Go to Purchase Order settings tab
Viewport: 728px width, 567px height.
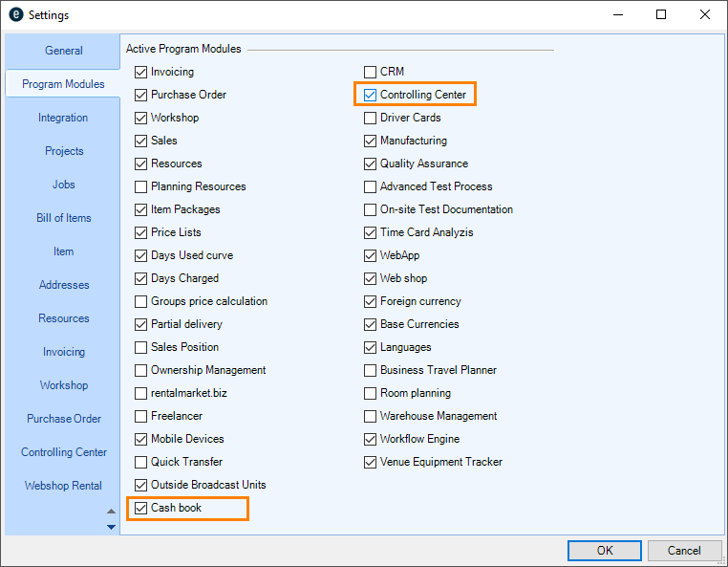click(x=64, y=419)
